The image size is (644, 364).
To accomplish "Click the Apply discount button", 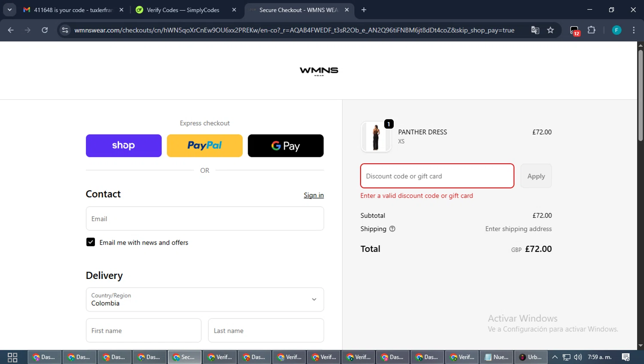I will tap(536, 176).
